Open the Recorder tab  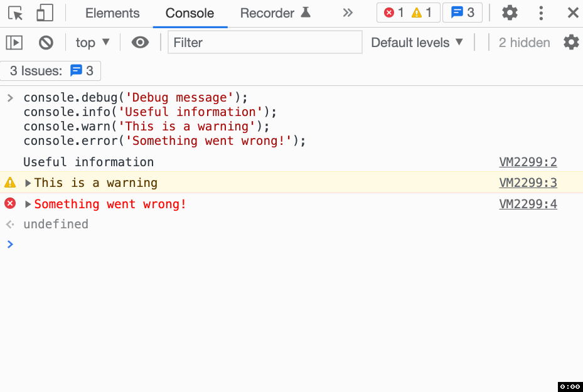(275, 13)
